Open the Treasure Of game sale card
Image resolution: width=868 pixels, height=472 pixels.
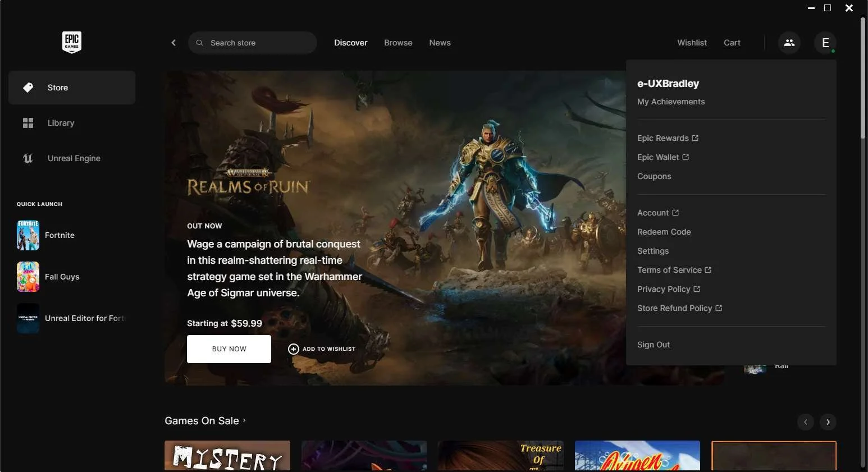pos(500,456)
